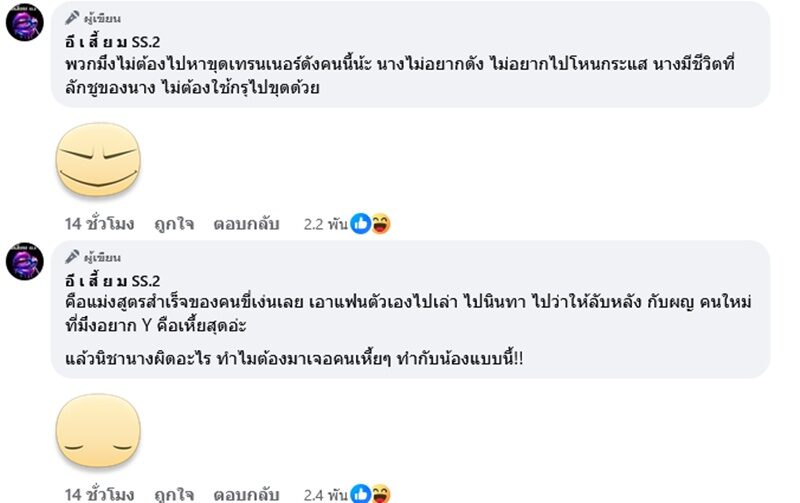Viewport: 800px width, 503px height.
Task: Click the blue Like reaction icon beside 2.2 พัน
Action: tap(360, 224)
